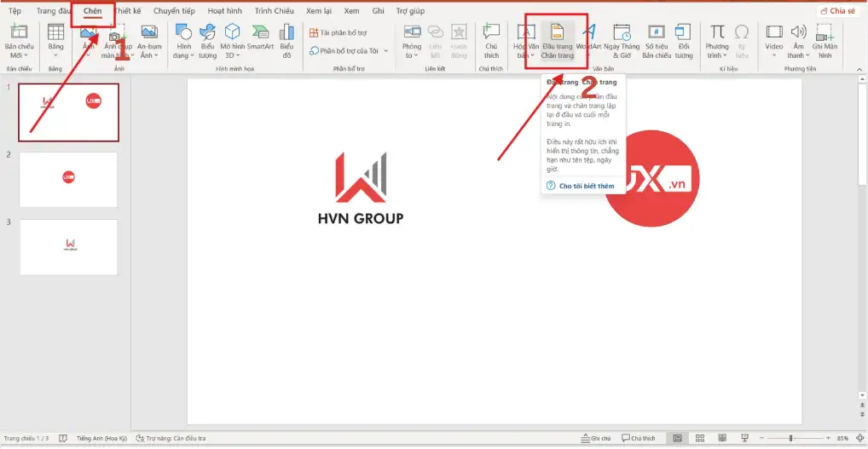Insert a Mô hình 3D model

click(x=233, y=41)
